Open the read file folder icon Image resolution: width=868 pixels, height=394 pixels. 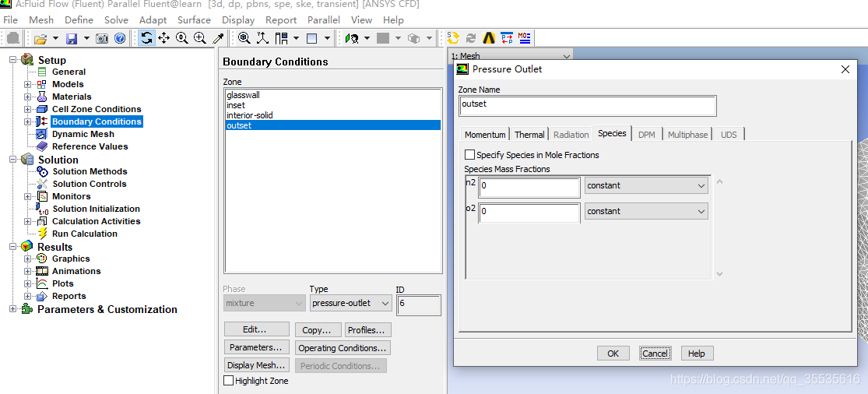(x=40, y=38)
